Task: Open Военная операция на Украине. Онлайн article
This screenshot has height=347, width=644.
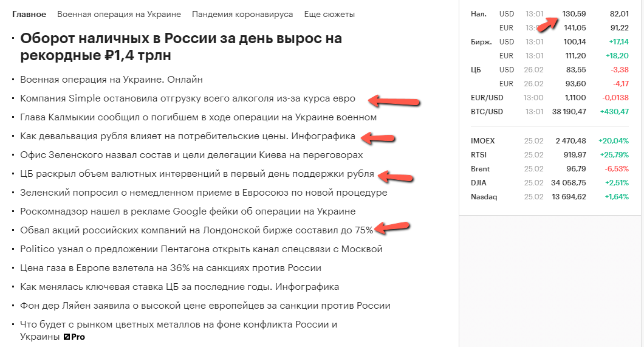Action: click(x=111, y=79)
